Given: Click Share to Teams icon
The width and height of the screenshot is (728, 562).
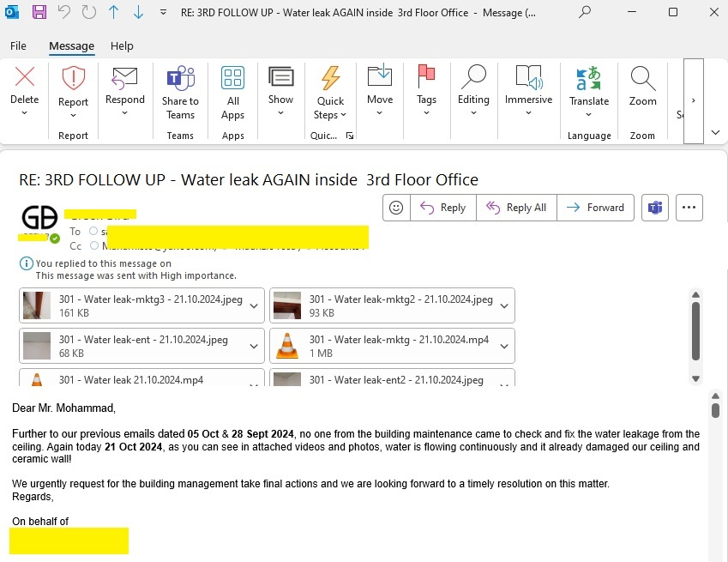Looking at the screenshot, I should click(180, 78).
